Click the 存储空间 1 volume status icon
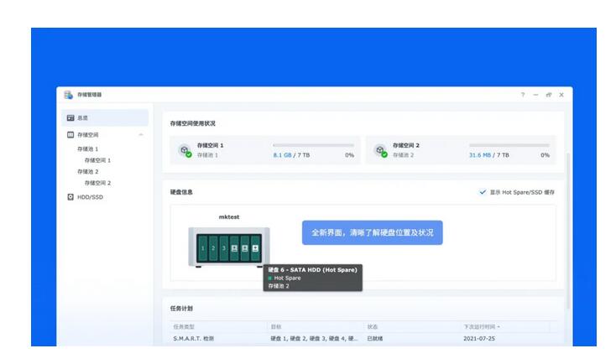Screen dimensions: 616x364 coord(183,150)
